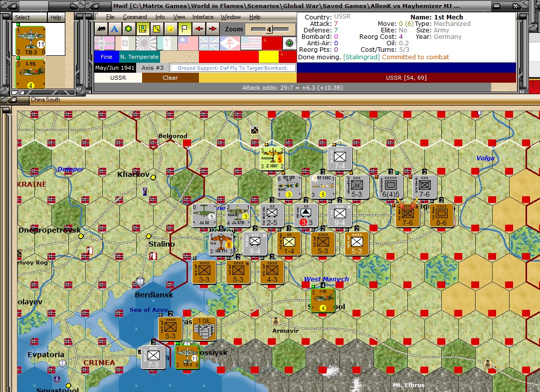Select the Italian flag in country bar
This screenshot has height=392, width=540.
[125, 44]
